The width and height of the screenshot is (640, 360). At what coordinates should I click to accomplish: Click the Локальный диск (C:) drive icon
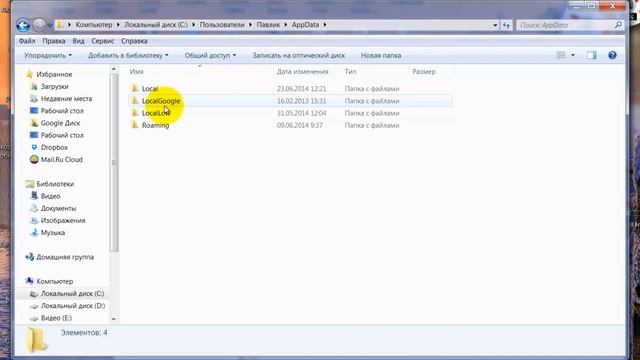[x=34, y=294]
